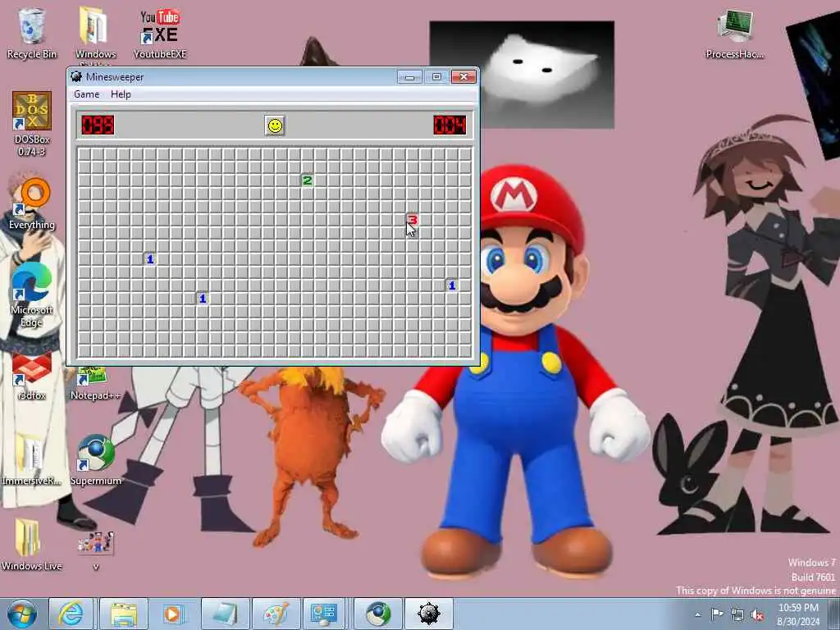The height and width of the screenshot is (630, 840).
Task: Click the revealed green 2 cell
Action: click(x=307, y=180)
